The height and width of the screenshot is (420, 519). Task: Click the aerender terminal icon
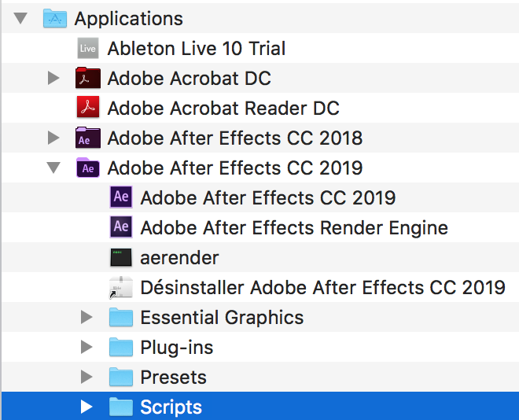click(x=121, y=257)
